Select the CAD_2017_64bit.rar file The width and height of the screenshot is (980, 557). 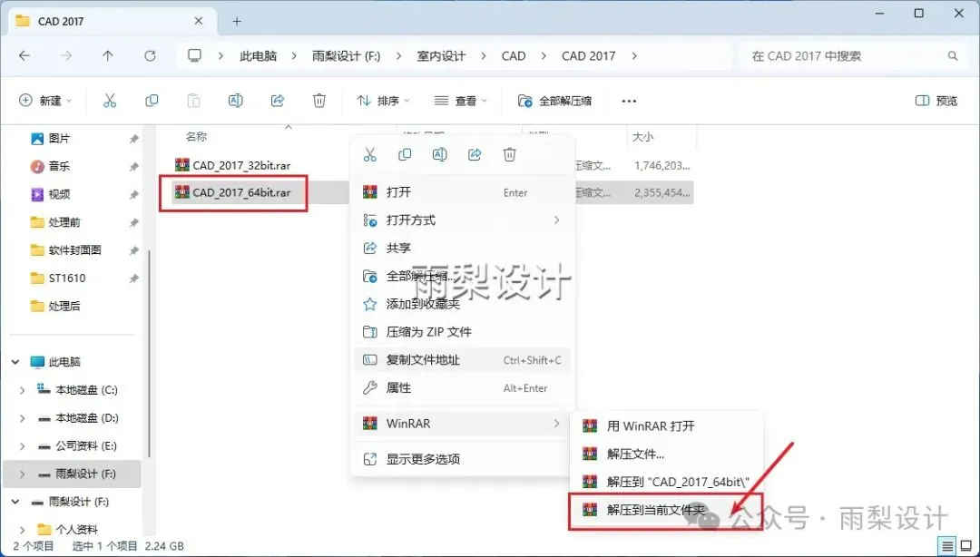point(241,192)
